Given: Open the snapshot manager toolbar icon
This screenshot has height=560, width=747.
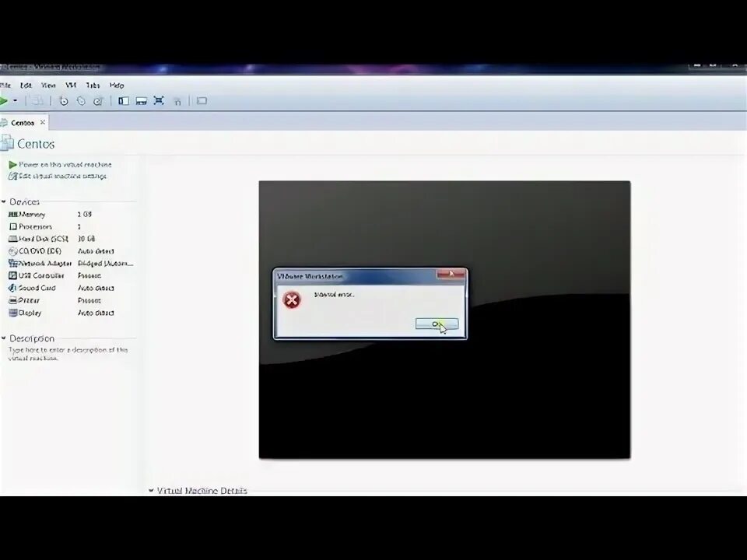Looking at the screenshot, I should coord(98,101).
